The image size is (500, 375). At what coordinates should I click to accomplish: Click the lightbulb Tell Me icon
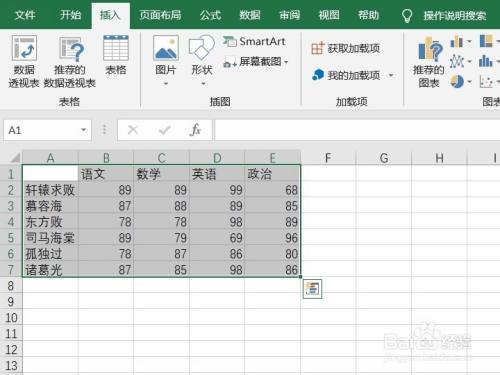[x=407, y=15]
